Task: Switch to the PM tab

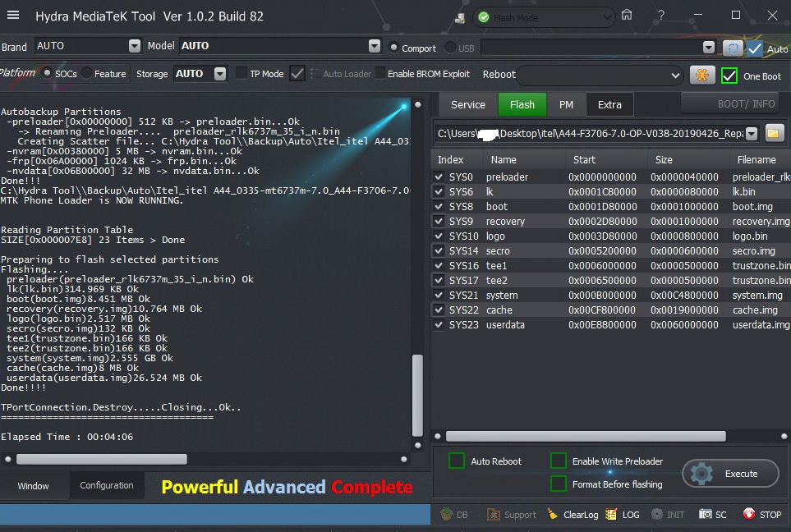Action: (566, 104)
